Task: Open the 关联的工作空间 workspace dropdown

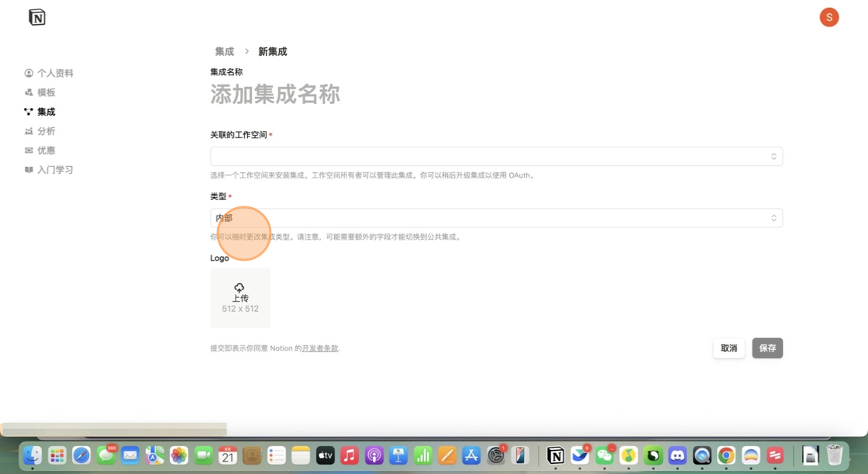Action: pos(496,157)
